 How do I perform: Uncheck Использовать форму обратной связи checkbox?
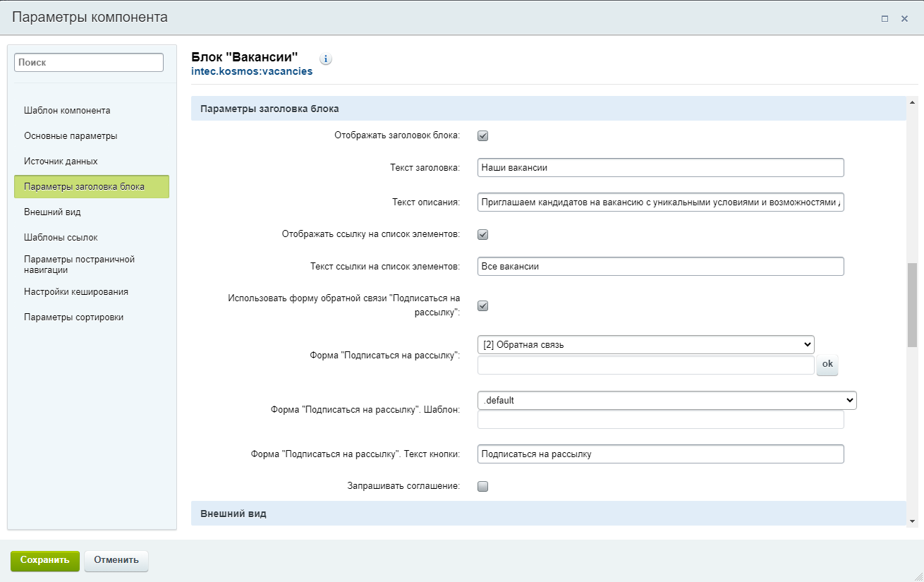tap(483, 305)
